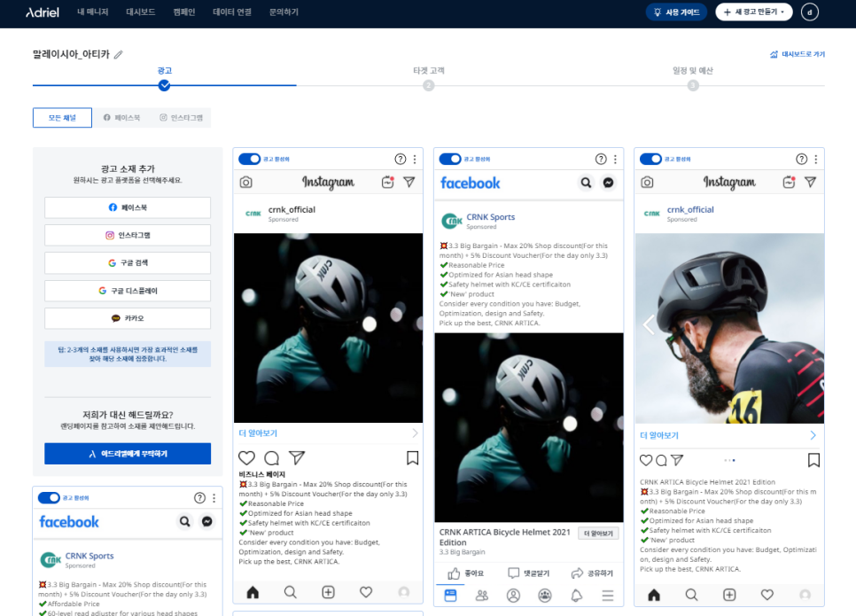856x616 pixels.
Task: Click 사용 가이드 button
Action: (x=676, y=12)
